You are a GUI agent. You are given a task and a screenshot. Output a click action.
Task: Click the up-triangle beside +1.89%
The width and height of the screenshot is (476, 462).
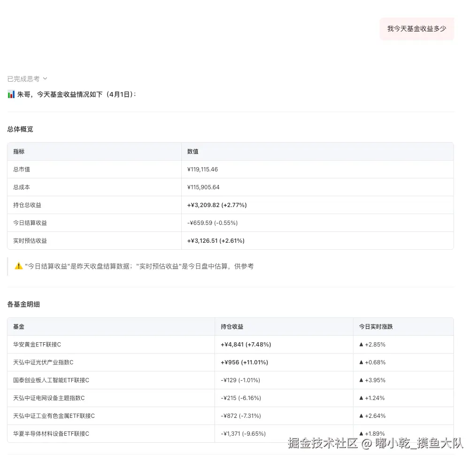coord(362,433)
